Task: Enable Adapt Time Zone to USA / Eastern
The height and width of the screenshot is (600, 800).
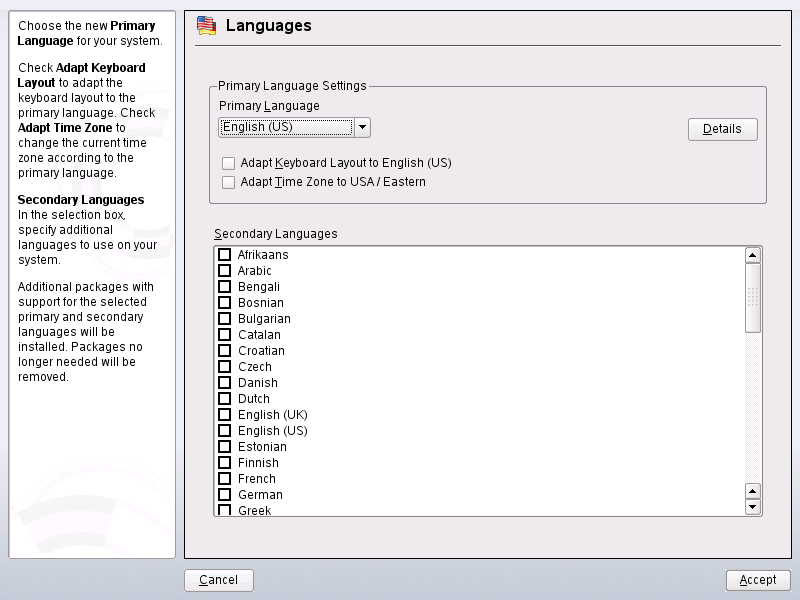Action: coord(229,182)
